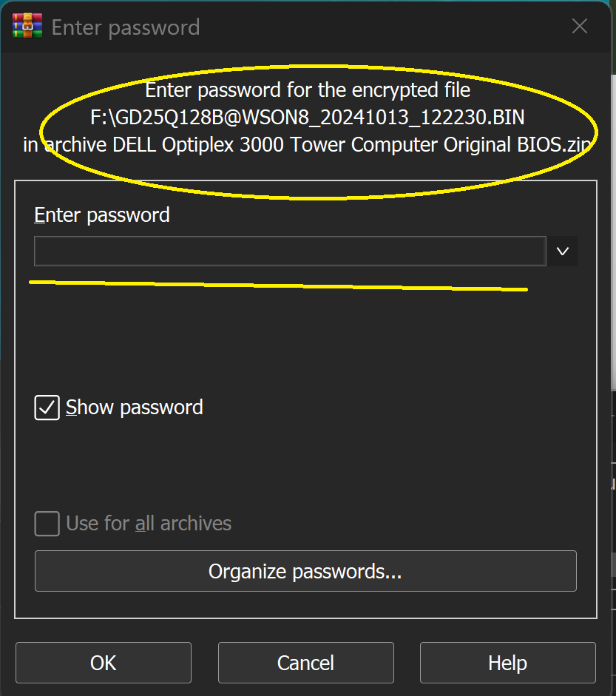
Task: Expand the saved passwords dropdown arrow
Action: [x=562, y=251]
